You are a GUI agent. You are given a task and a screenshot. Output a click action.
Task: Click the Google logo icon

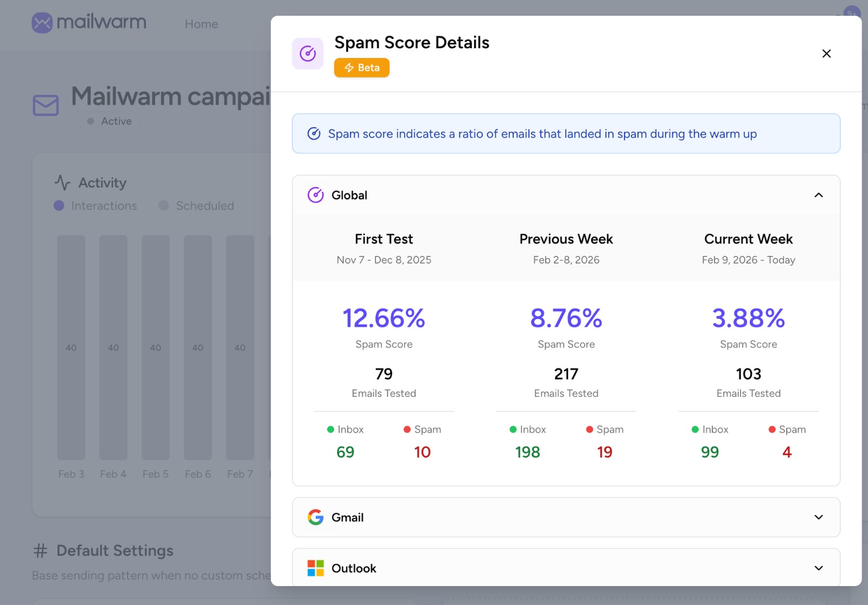click(x=316, y=517)
